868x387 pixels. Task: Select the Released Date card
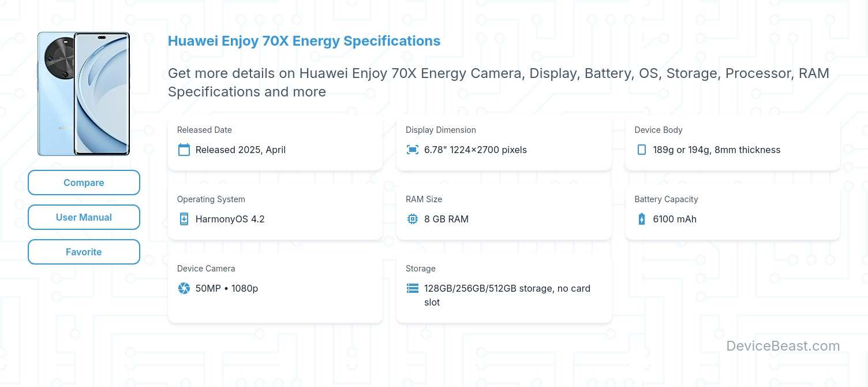tap(275, 143)
